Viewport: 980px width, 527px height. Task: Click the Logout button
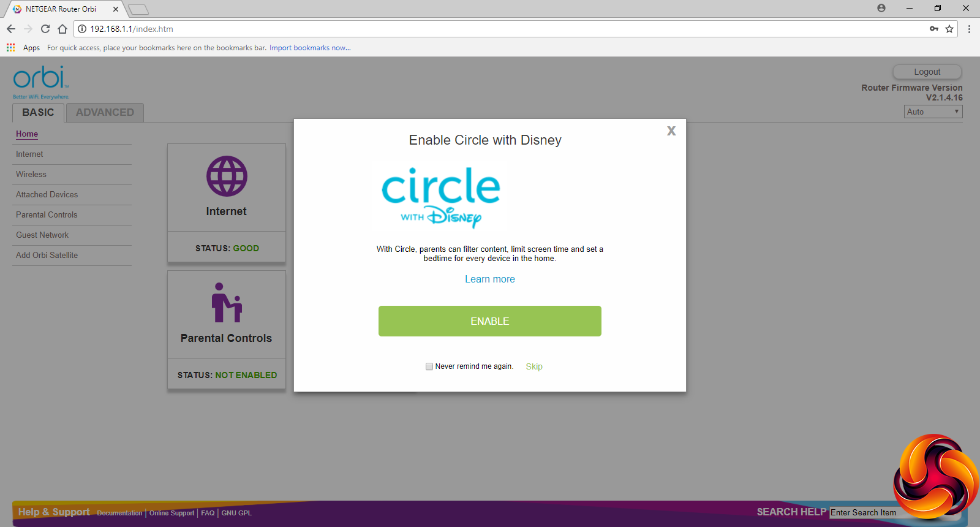click(927, 72)
